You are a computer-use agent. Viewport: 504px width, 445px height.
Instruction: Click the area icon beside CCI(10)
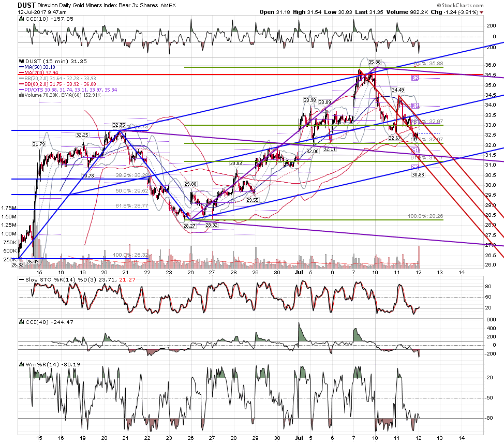22,19
